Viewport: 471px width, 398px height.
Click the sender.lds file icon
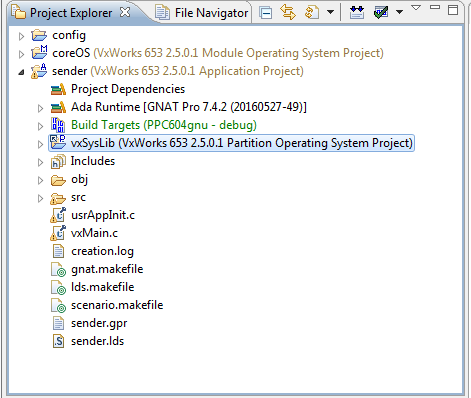(58, 341)
